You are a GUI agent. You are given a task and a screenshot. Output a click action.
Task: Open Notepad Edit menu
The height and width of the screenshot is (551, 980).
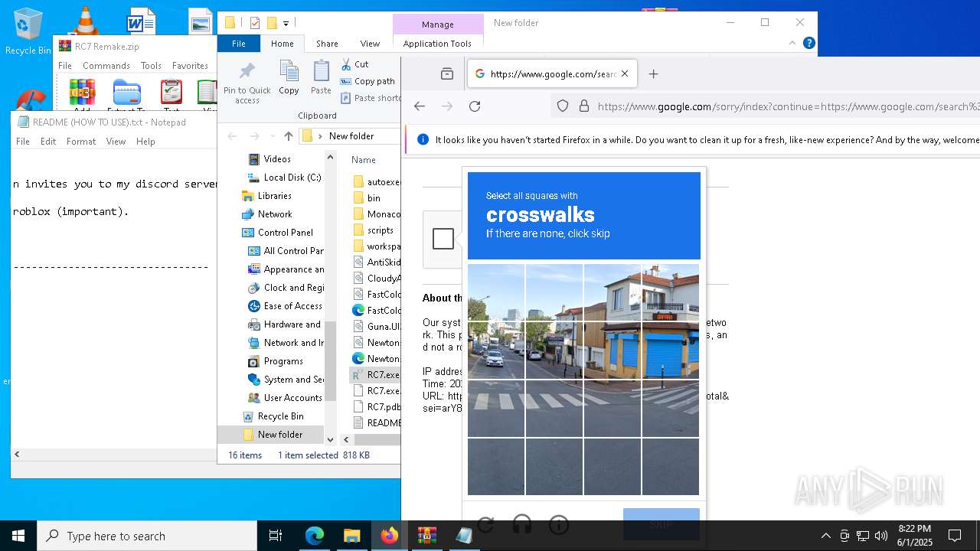tap(48, 142)
